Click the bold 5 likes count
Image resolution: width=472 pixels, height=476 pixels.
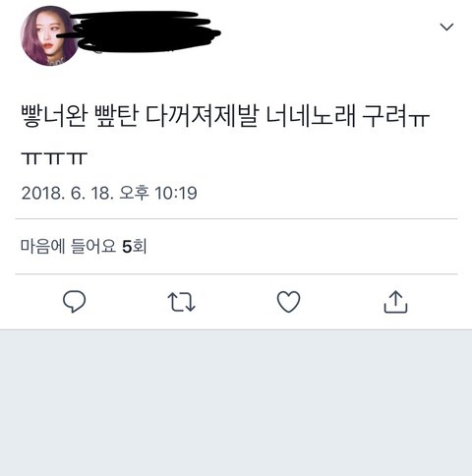coord(127,247)
